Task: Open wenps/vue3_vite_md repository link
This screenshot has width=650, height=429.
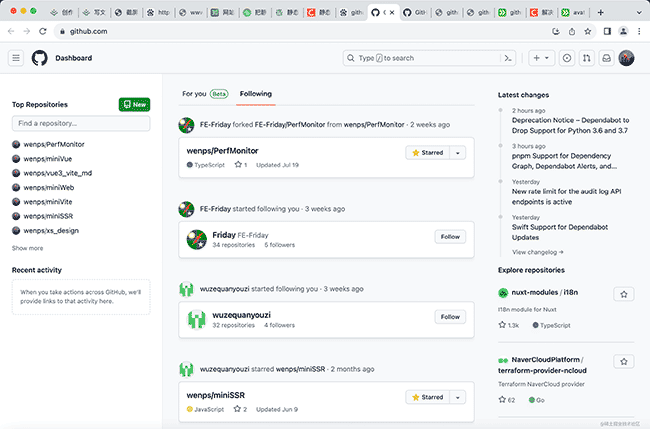Action: 58,173
